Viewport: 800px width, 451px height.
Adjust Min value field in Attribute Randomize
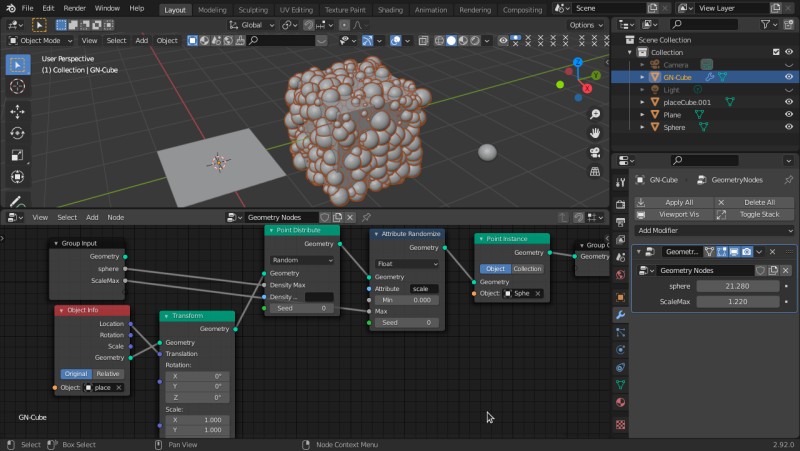pyautogui.click(x=407, y=300)
